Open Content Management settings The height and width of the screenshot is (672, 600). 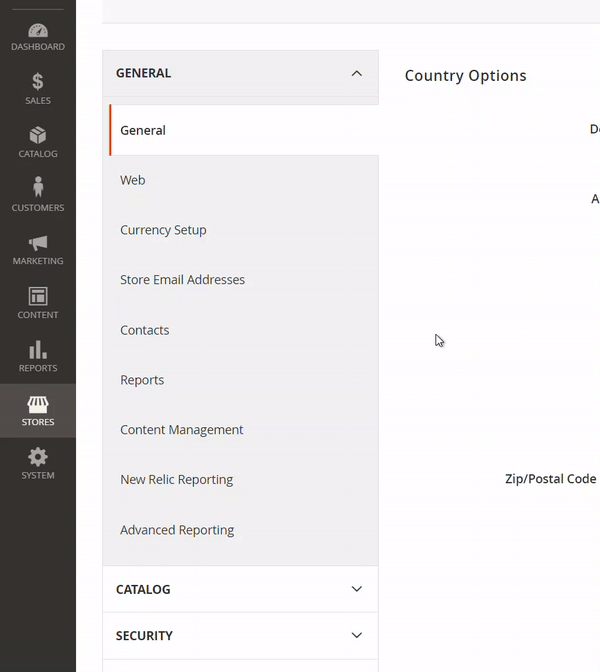click(181, 430)
